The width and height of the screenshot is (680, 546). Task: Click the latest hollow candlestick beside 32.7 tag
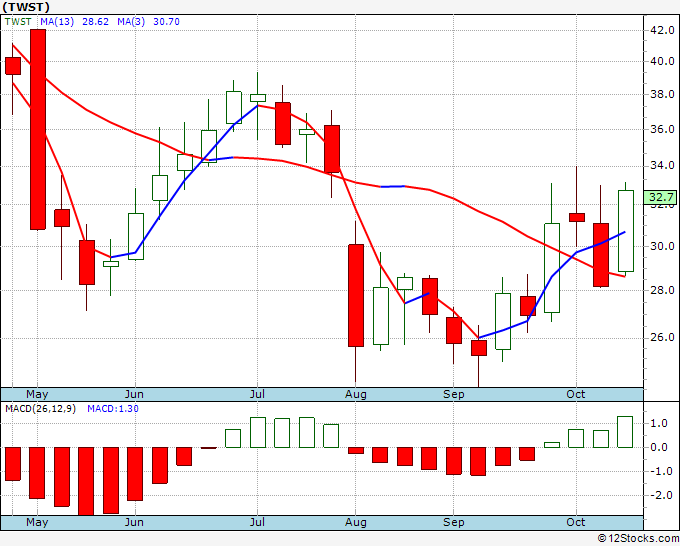point(626,231)
